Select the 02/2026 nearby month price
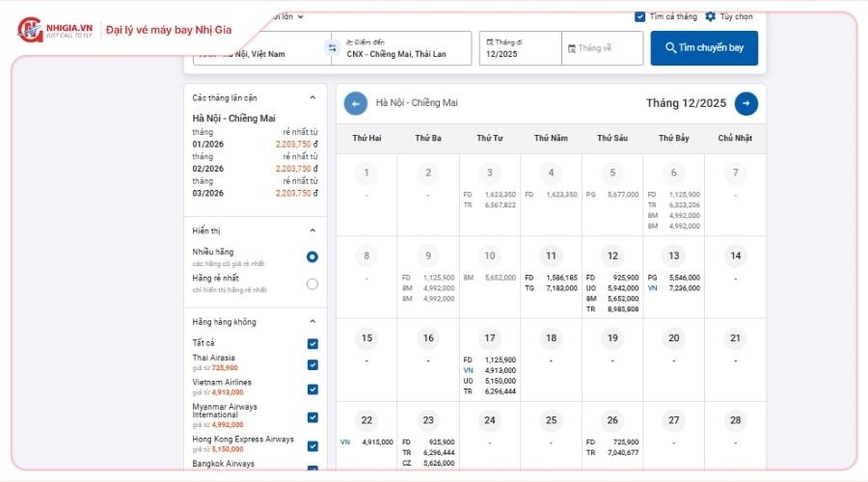 (255, 169)
